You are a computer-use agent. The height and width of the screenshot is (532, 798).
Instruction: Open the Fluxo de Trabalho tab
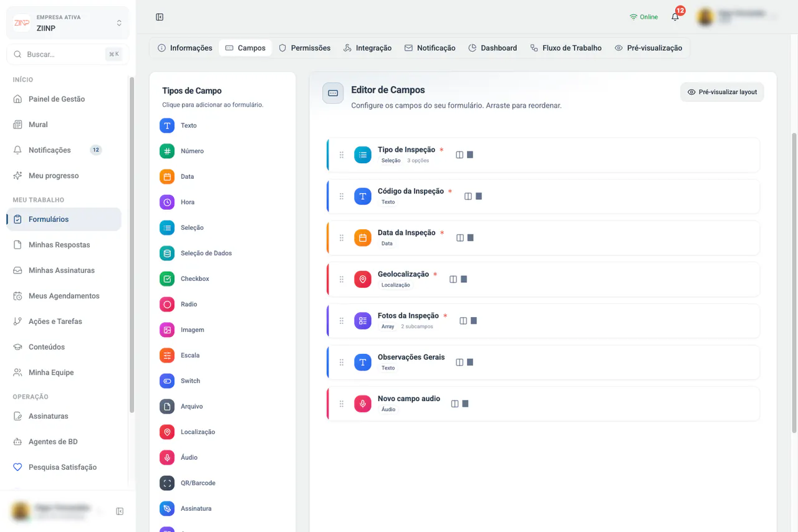(x=566, y=48)
